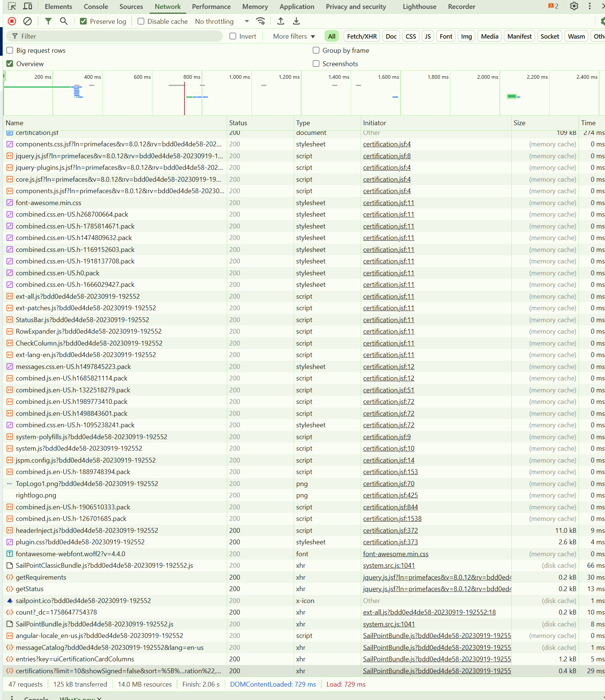Screen dimensions: 605x700
Task: Filter requests by Fetch/XHR
Action: [362, 36]
